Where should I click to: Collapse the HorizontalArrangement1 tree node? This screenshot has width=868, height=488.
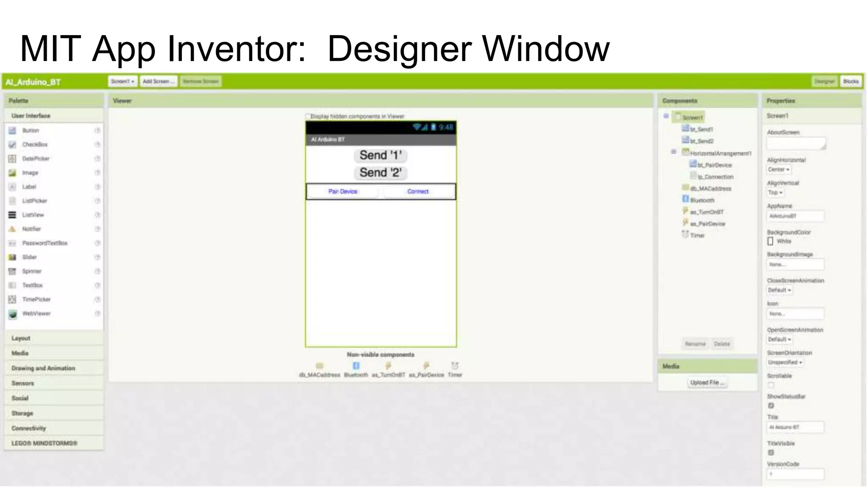pyautogui.click(x=674, y=152)
